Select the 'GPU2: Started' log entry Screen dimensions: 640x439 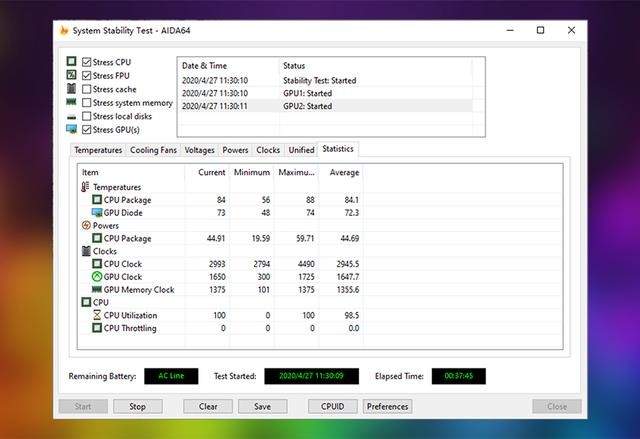(x=307, y=106)
